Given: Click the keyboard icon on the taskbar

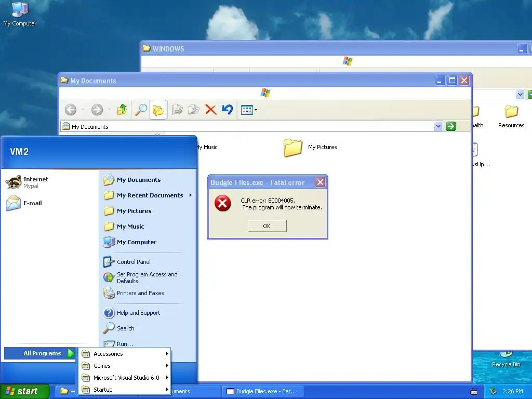Looking at the screenshot, I should tap(474, 392).
